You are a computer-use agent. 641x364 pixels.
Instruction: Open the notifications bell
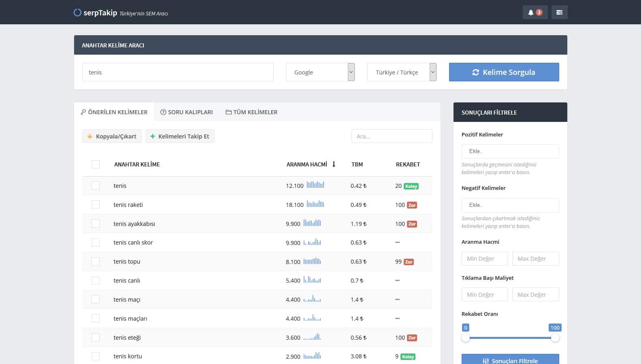click(535, 12)
